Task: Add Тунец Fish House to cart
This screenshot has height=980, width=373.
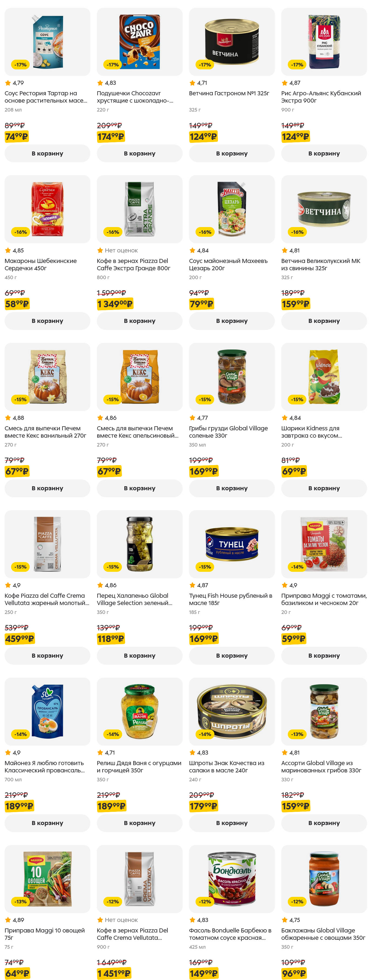Action: [x=232, y=655]
